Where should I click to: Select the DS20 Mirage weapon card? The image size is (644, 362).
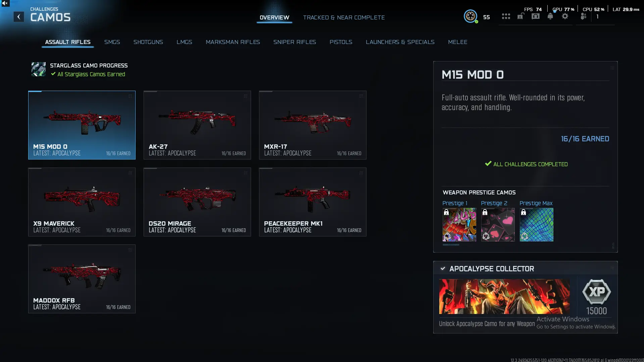[197, 202]
